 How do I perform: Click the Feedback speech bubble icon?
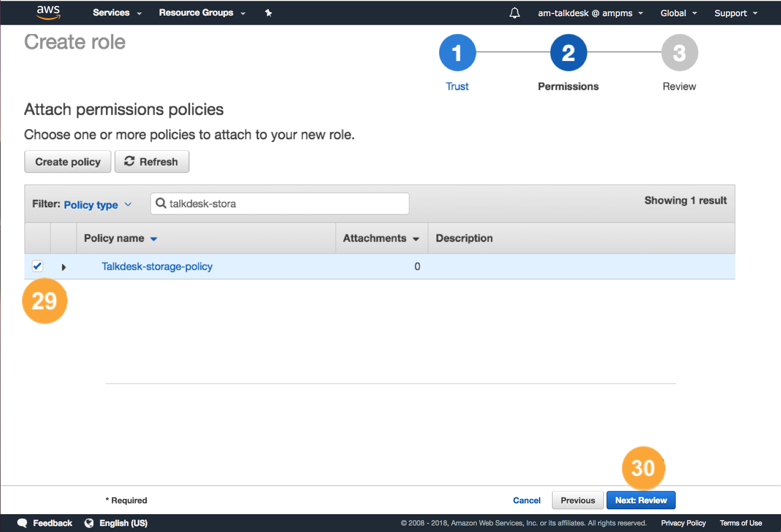[x=22, y=523]
